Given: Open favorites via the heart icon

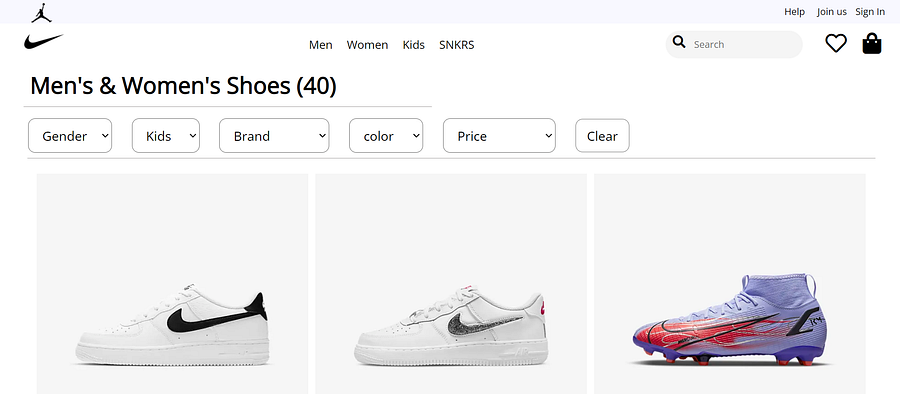Looking at the screenshot, I should click(836, 44).
